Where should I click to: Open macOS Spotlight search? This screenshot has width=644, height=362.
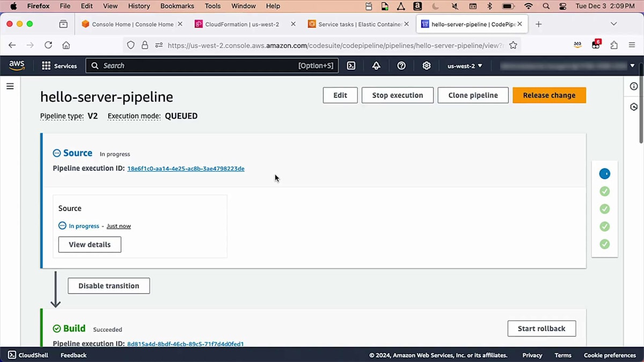coord(546,6)
